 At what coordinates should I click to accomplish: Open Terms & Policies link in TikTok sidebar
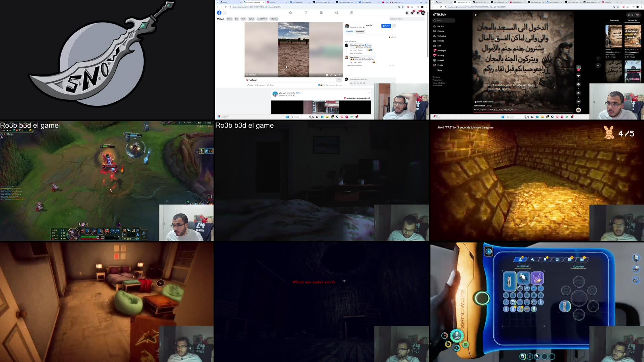[x=439, y=83]
